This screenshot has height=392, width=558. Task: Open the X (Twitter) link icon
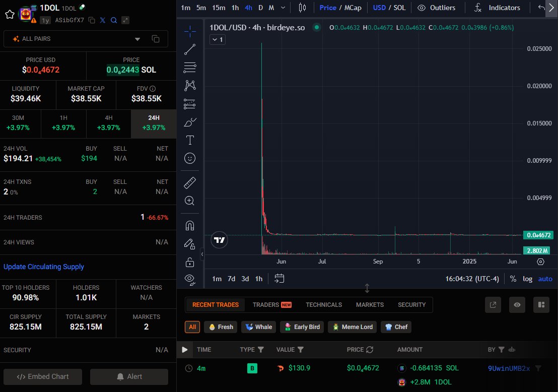[103, 20]
